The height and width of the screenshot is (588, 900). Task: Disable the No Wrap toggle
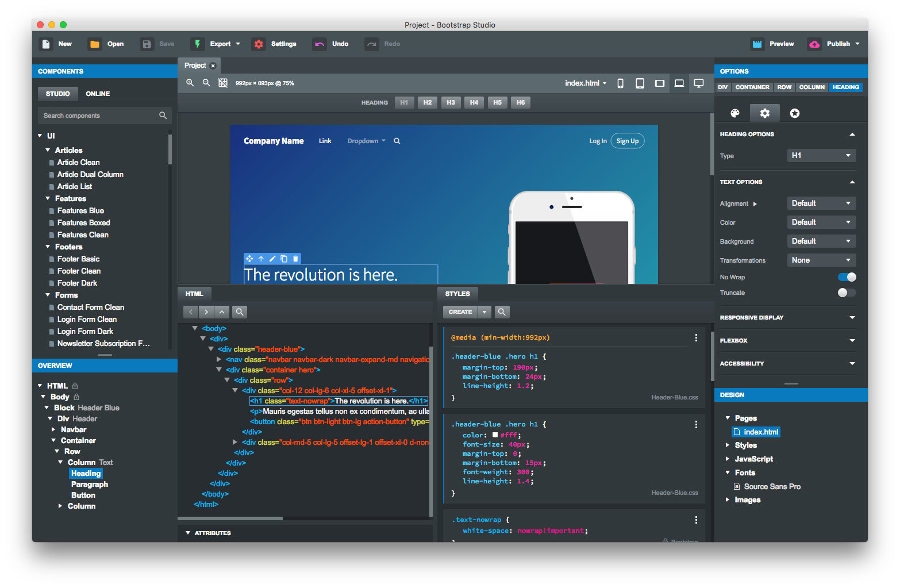tap(847, 277)
